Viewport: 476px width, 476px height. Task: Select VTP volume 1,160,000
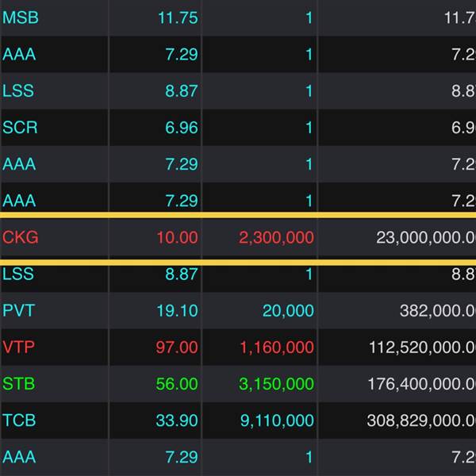coord(276,347)
